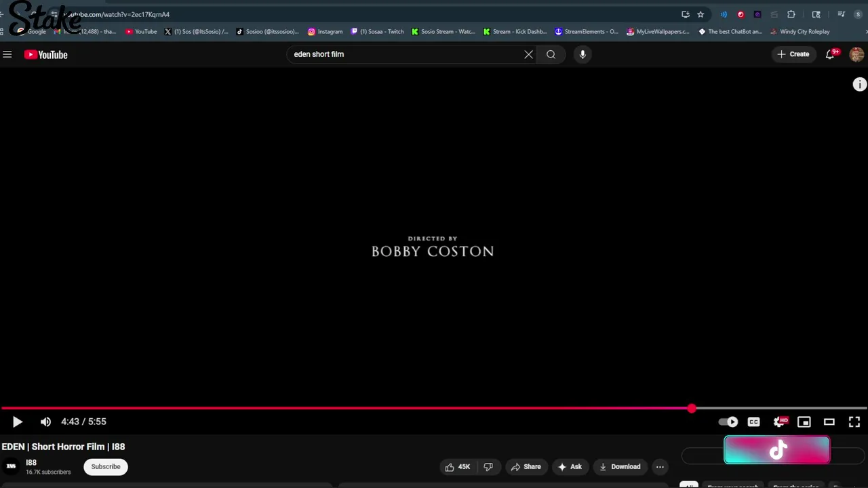Viewport: 868px width, 488px height.
Task: Subscribe to the I88 channel
Action: click(x=106, y=466)
